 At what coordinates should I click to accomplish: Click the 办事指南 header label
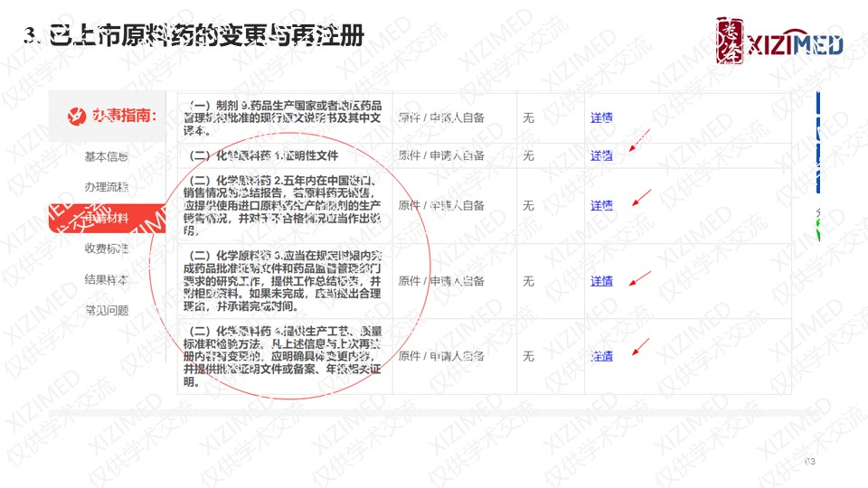124,116
